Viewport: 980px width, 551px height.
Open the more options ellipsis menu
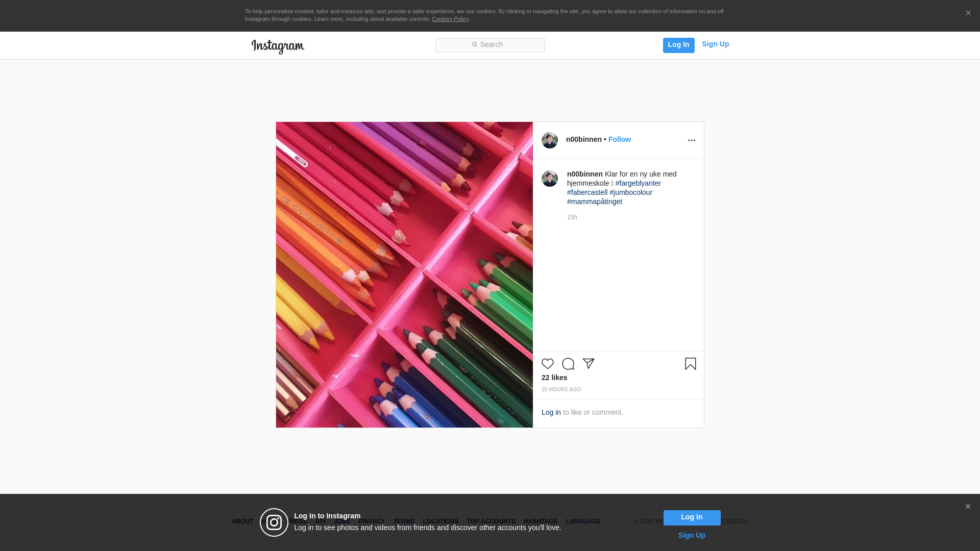pyautogui.click(x=692, y=140)
